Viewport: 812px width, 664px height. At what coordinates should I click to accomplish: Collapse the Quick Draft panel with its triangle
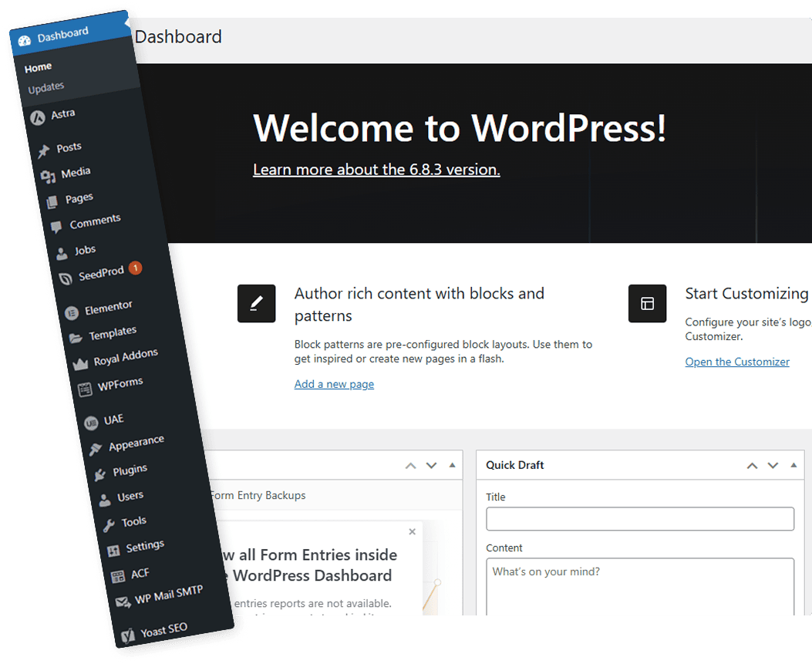pos(793,465)
